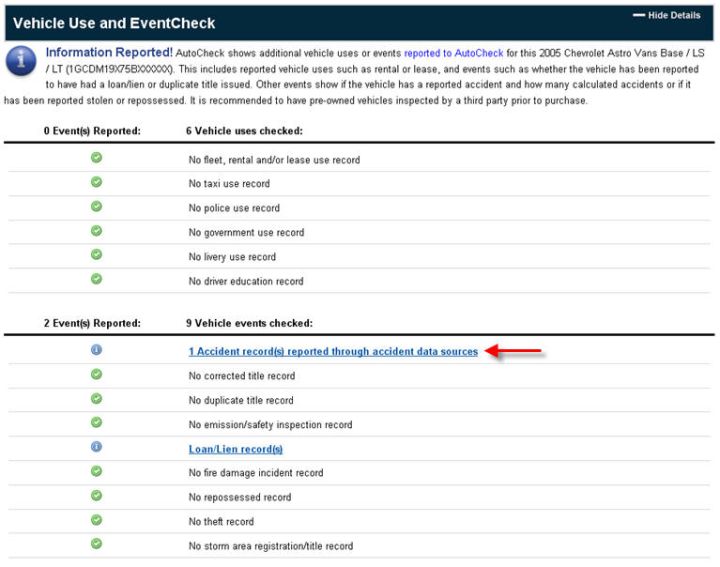Click 'No driver education record' text
The width and height of the screenshot is (720, 567).
click(246, 281)
